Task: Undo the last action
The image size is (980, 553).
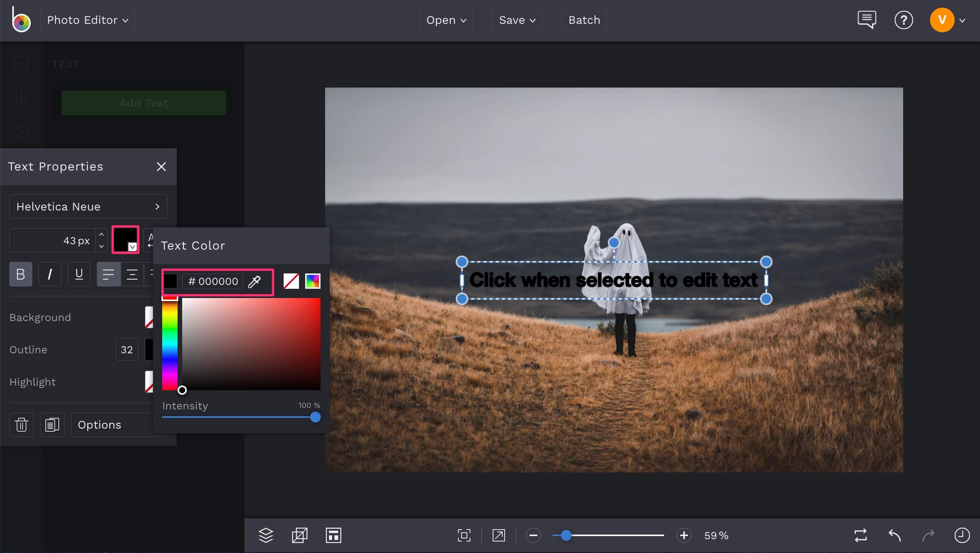Action: pos(895,535)
